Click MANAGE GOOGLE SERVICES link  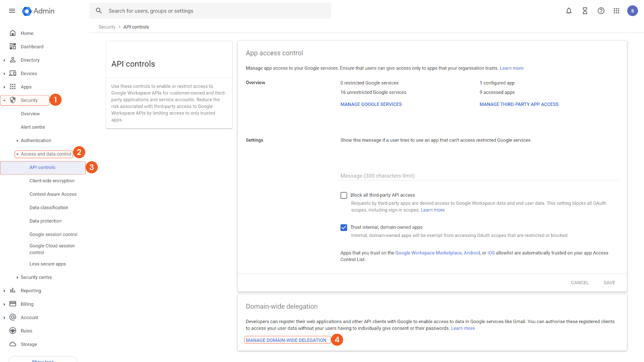click(371, 104)
